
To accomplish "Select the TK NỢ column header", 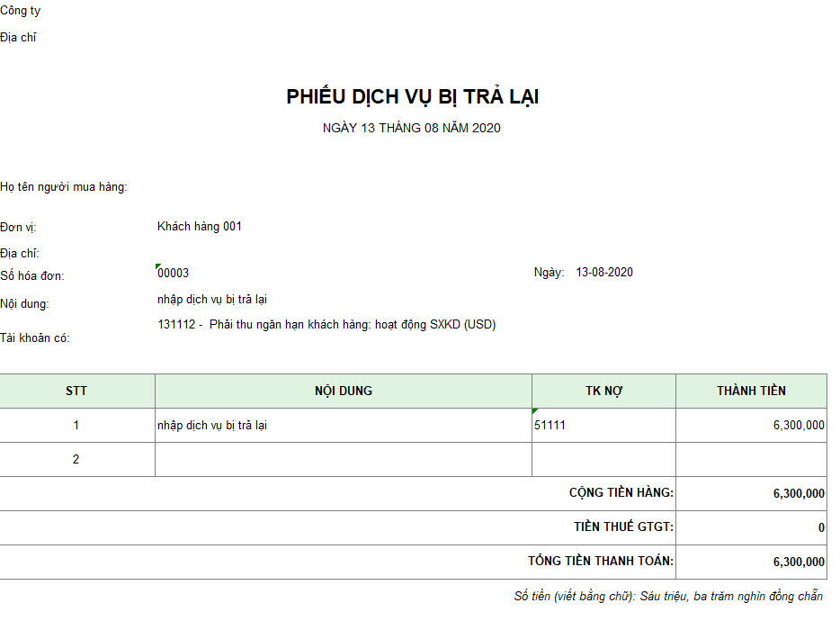I will pyautogui.click(x=603, y=391).
